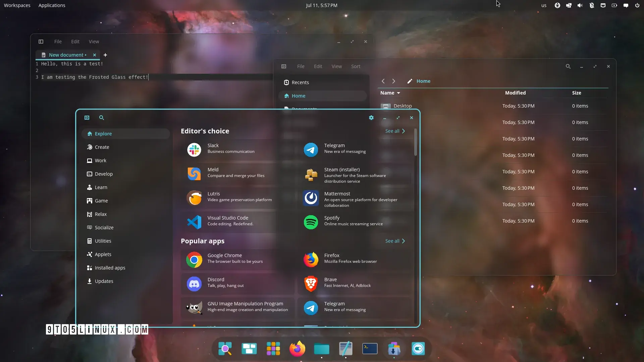Select the Game category

[x=125, y=201]
